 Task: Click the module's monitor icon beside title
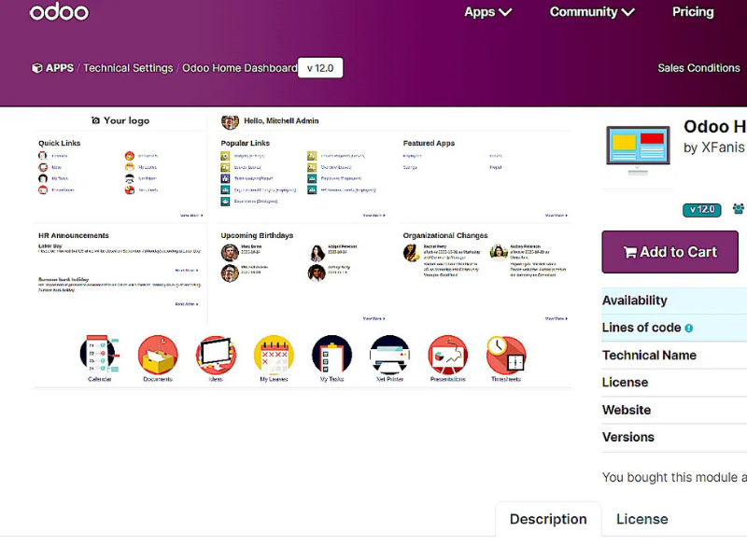638,149
